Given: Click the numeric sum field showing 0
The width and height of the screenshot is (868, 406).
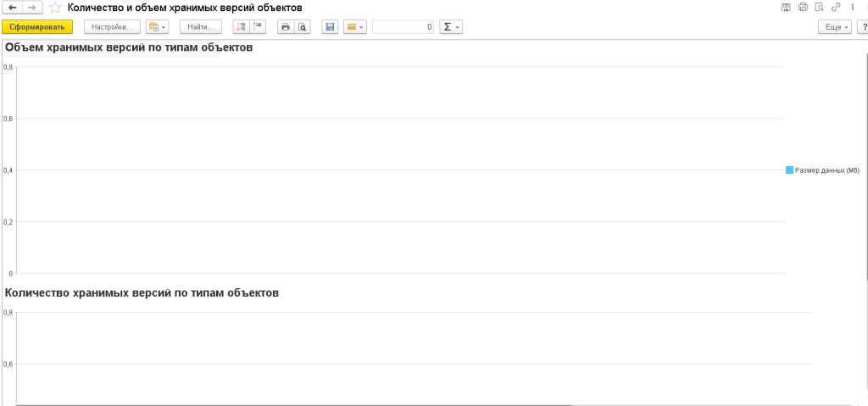Looking at the screenshot, I should pyautogui.click(x=403, y=26).
